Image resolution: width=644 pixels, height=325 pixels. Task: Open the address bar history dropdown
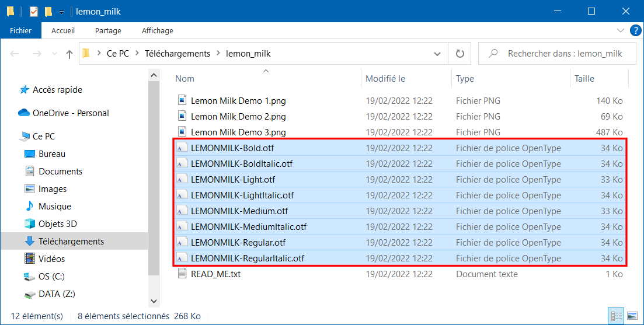[x=437, y=54]
